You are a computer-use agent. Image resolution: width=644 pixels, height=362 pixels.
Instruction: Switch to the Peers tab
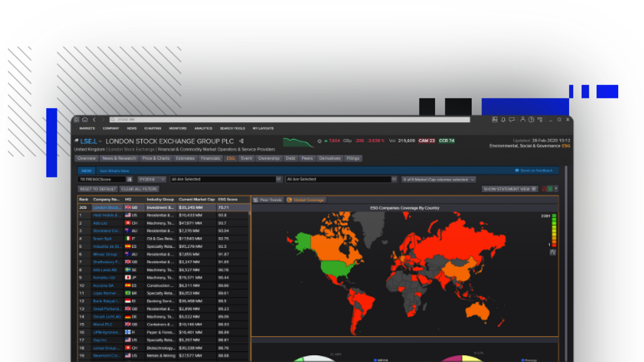click(x=308, y=158)
